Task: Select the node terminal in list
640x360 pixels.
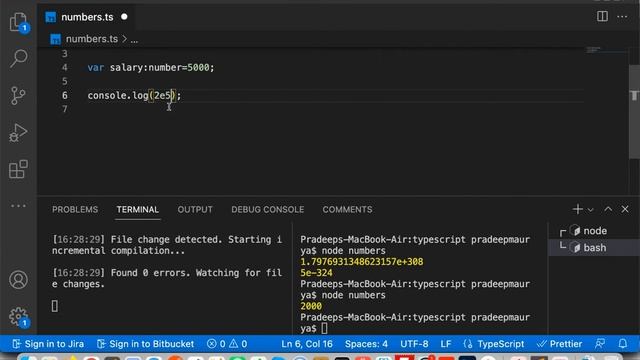Action: tap(594, 231)
